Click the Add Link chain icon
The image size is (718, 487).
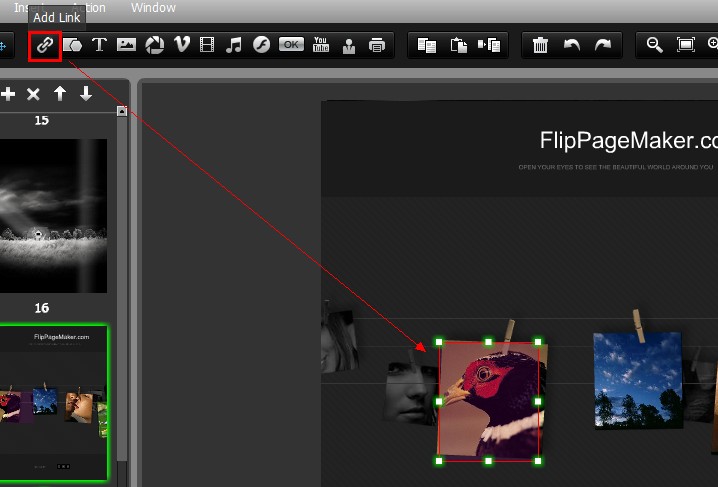tap(45, 45)
